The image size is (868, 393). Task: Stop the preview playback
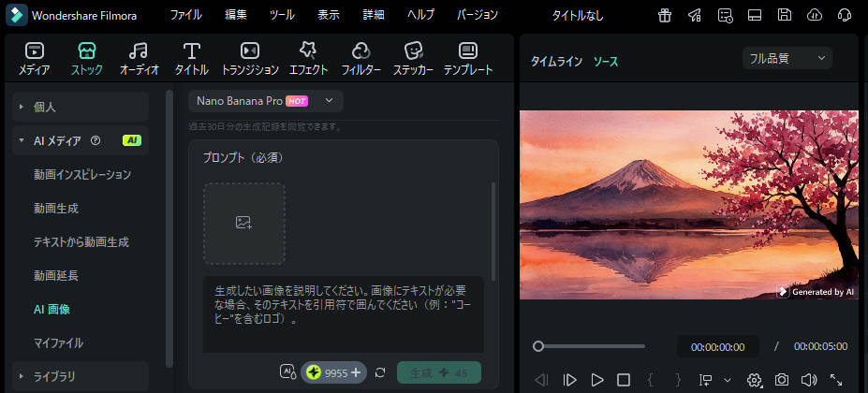(624, 380)
